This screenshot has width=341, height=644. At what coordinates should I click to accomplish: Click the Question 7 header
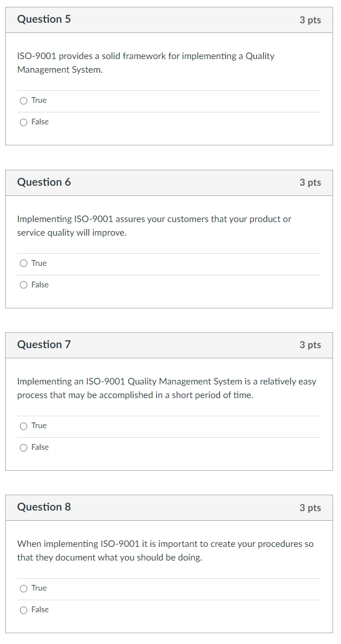(44, 345)
